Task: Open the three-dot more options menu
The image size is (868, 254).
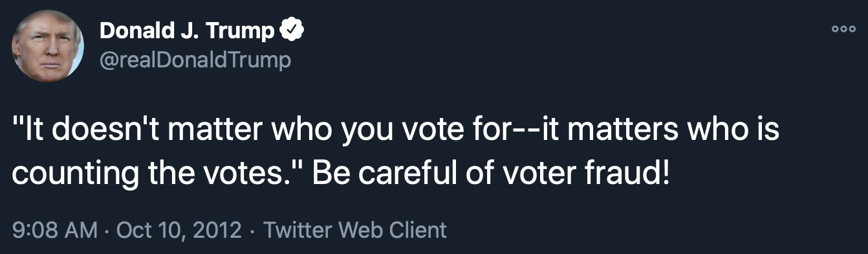Action: [x=843, y=30]
